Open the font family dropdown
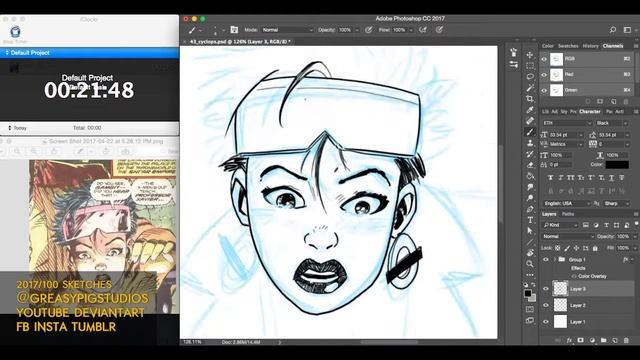The height and width of the screenshot is (360, 640). click(x=567, y=123)
